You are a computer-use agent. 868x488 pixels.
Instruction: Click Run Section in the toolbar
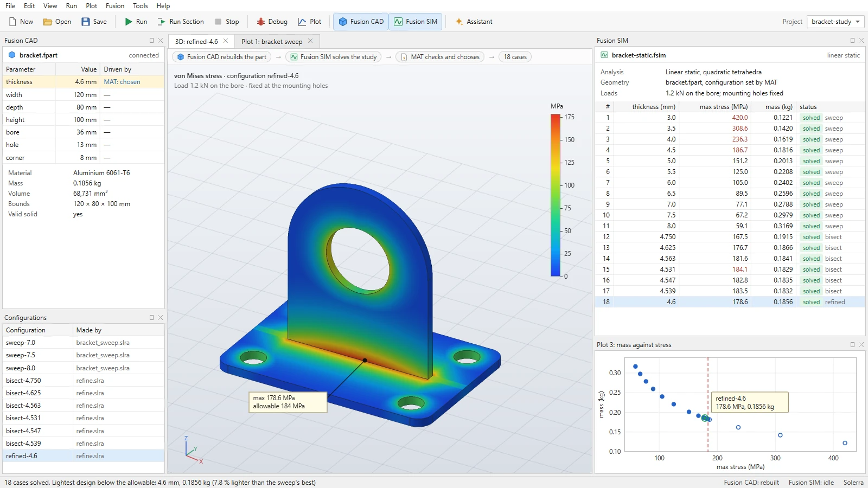click(181, 22)
